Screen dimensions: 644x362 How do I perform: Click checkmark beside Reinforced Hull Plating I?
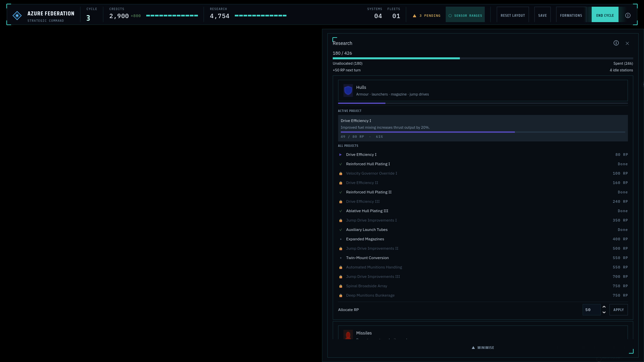[341, 164]
